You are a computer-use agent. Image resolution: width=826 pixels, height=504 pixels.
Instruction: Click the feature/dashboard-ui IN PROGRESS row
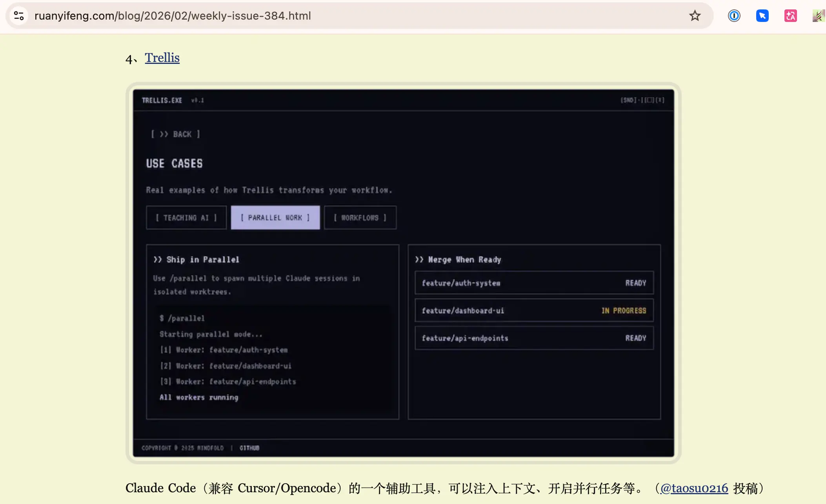click(x=534, y=310)
